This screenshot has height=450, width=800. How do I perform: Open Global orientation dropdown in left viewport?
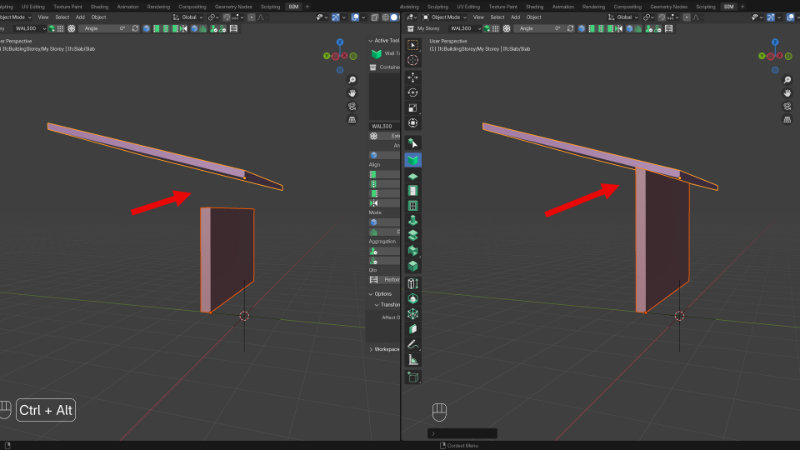point(187,17)
